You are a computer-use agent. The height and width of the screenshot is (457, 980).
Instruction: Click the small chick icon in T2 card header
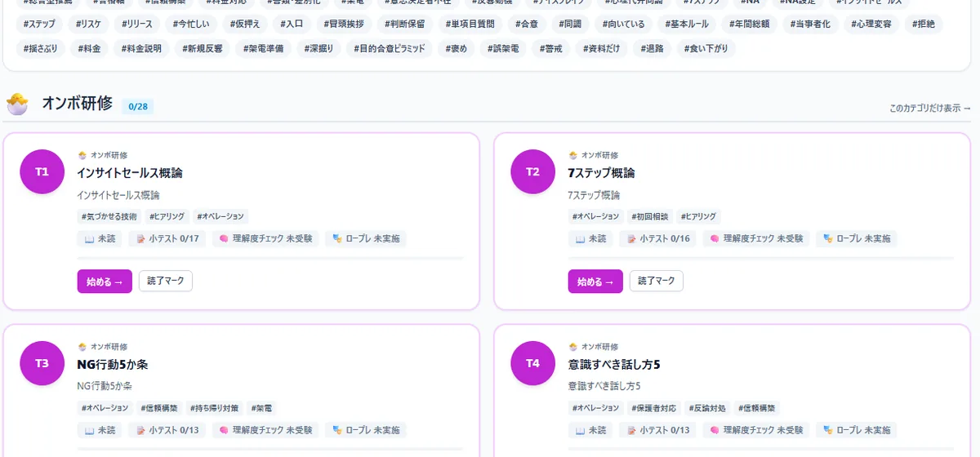coord(572,155)
